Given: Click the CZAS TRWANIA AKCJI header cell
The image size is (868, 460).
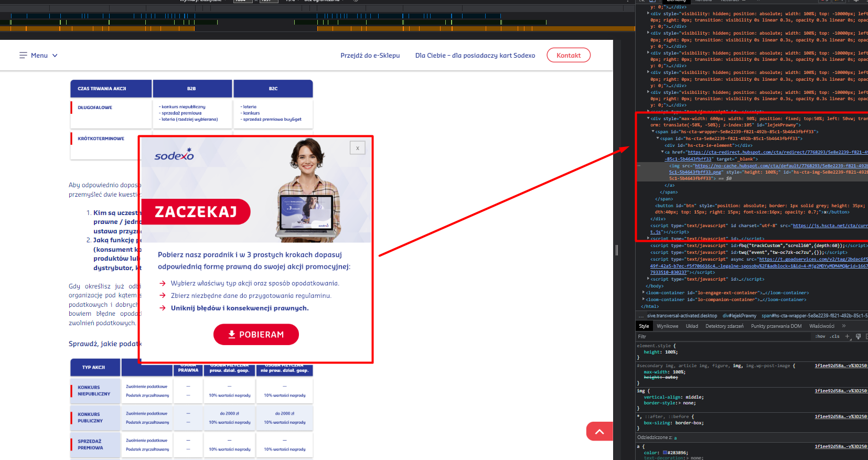Looking at the screenshot, I should pos(111,89).
